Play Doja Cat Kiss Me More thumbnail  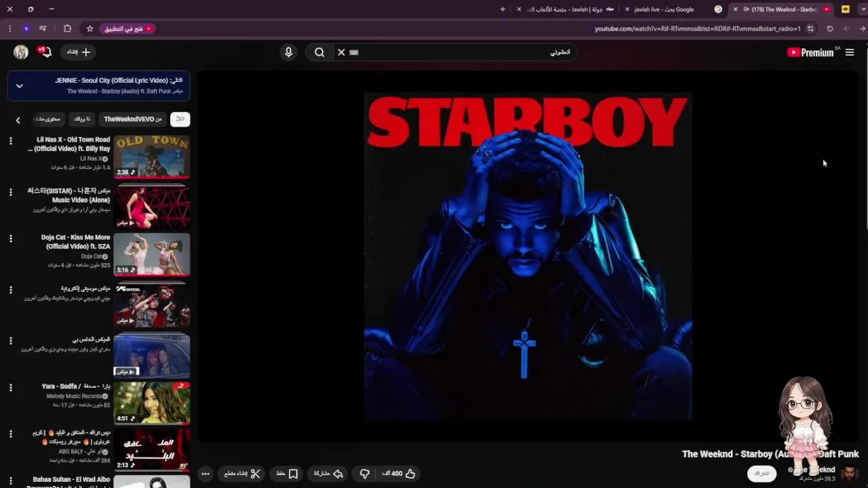[x=152, y=255]
